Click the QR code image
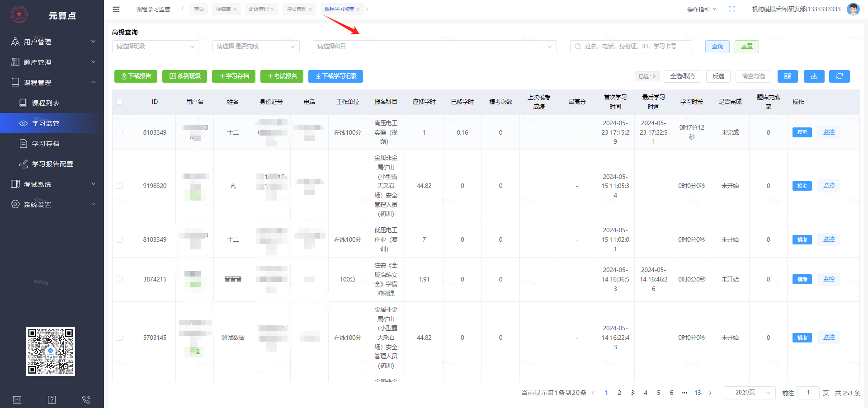The width and height of the screenshot is (868, 408). (51, 352)
